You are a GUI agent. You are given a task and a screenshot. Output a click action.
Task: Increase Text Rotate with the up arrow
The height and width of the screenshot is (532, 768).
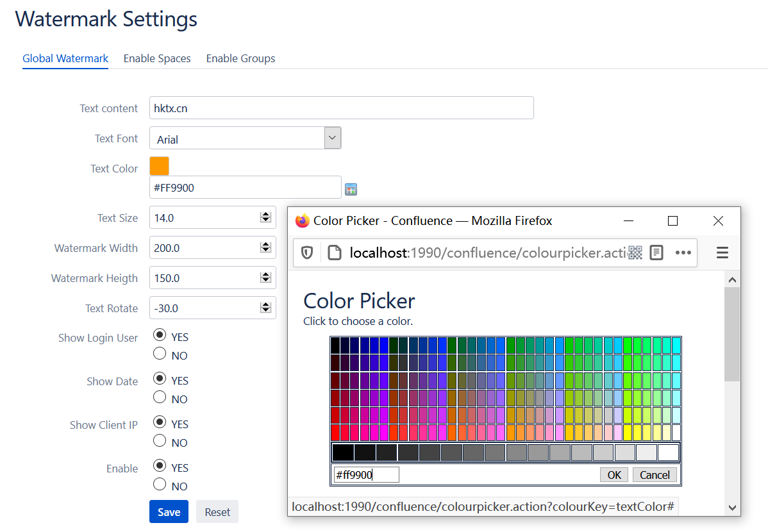(265, 304)
